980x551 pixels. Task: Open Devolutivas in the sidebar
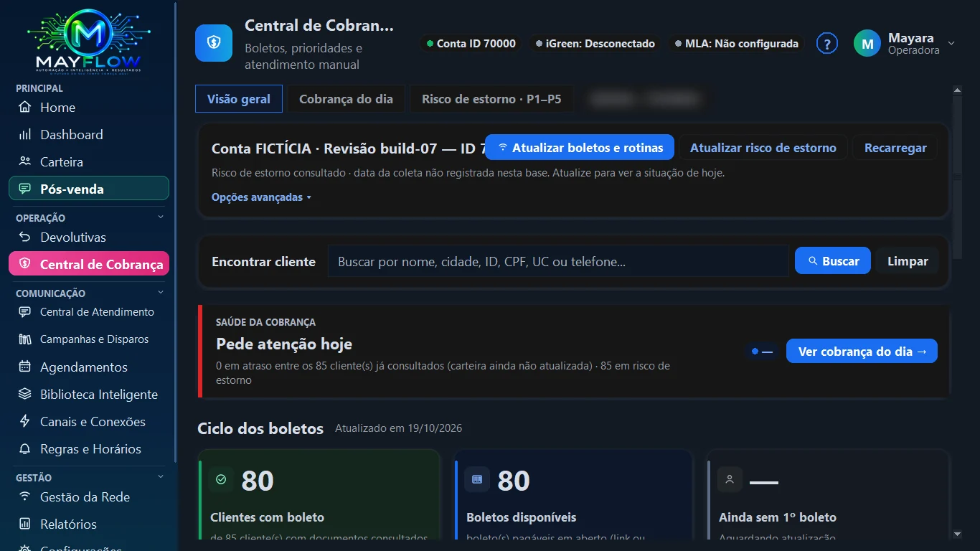(89, 237)
